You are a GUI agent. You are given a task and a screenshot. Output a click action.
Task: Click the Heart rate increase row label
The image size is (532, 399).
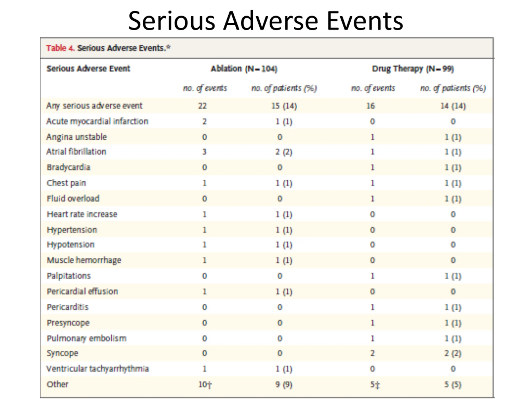tap(82, 214)
